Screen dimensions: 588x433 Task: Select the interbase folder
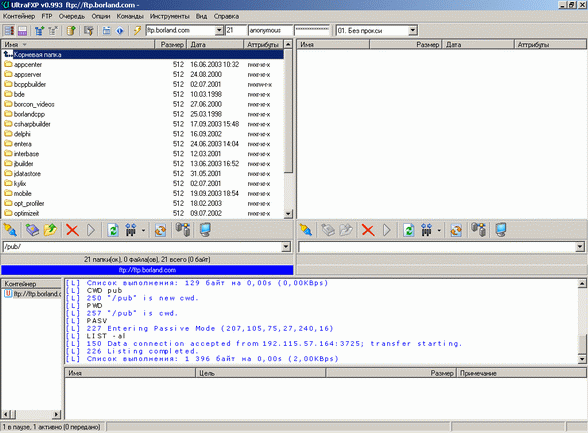(26, 154)
